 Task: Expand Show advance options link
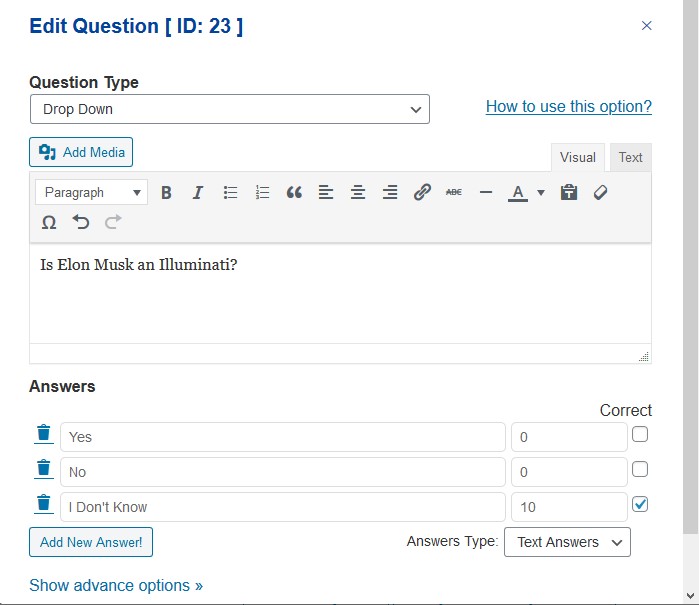pos(116,585)
